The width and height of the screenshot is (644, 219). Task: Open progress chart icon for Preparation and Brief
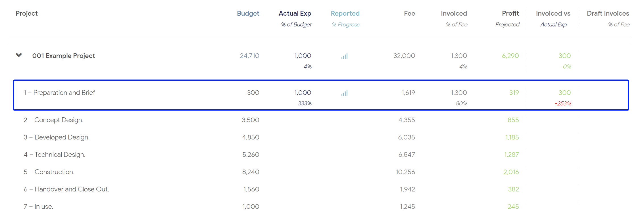[x=345, y=93]
